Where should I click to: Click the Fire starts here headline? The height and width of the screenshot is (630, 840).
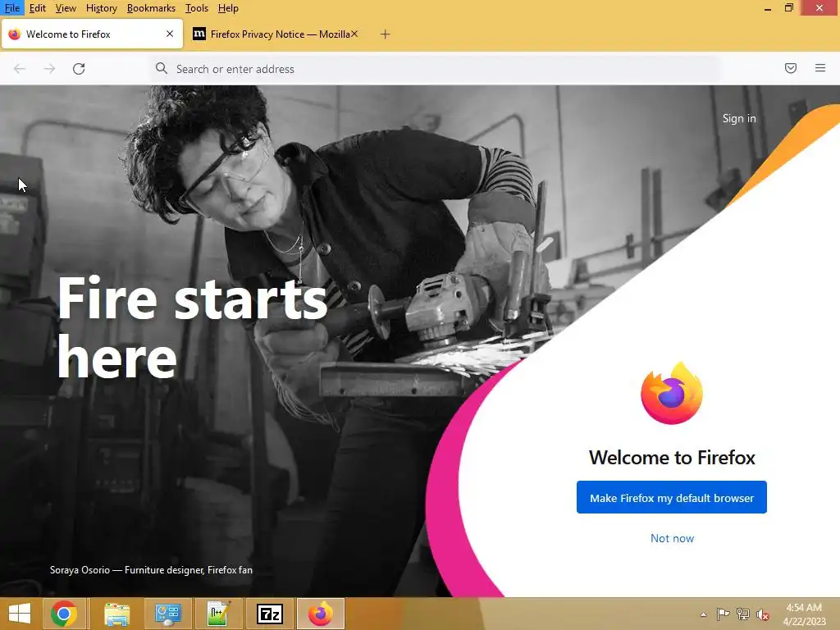192,328
